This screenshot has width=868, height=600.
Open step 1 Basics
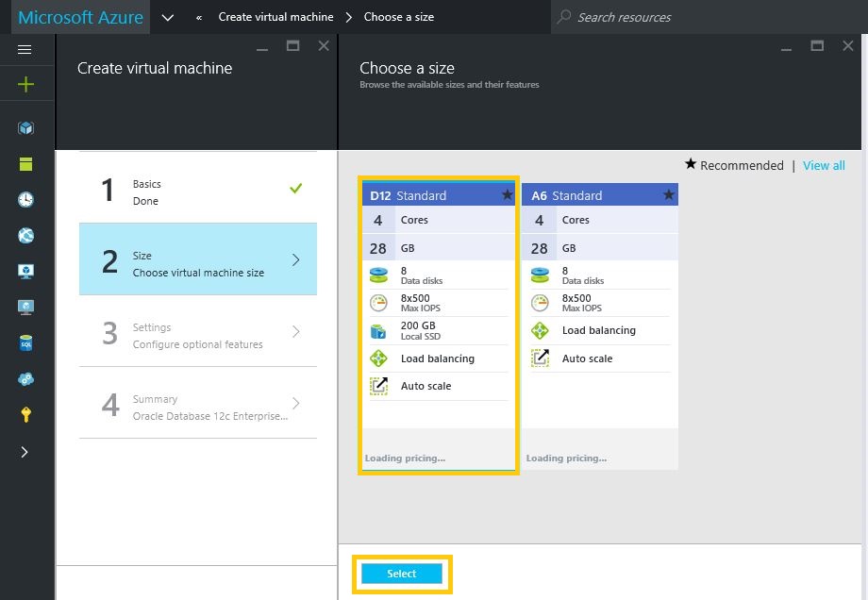pos(198,188)
